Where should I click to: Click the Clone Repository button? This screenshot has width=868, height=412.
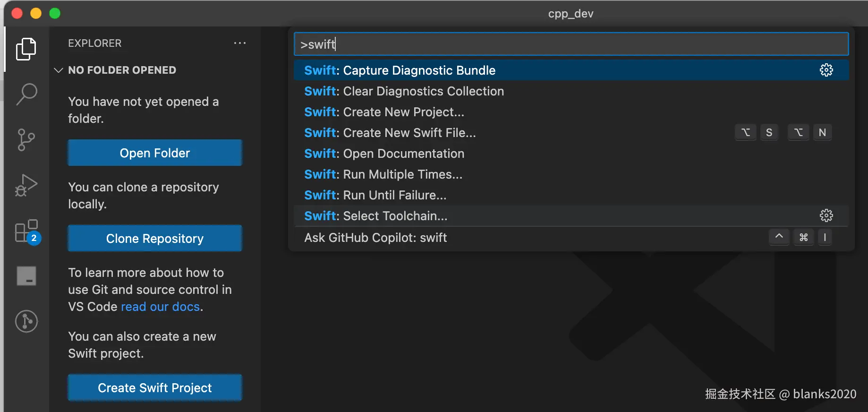pos(155,238)
